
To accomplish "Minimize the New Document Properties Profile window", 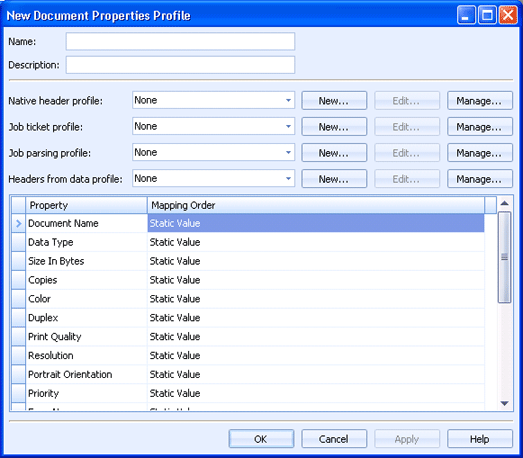I will click(x=466, y=15).
